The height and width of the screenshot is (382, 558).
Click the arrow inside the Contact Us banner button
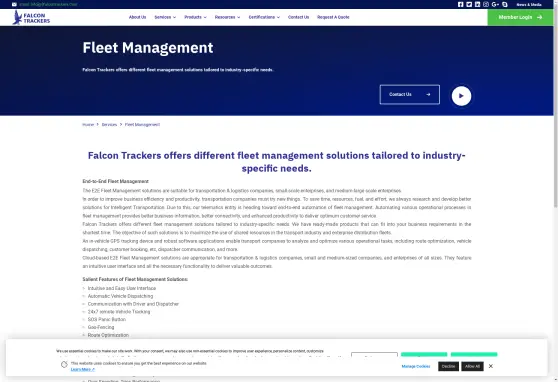coord(428,94)
